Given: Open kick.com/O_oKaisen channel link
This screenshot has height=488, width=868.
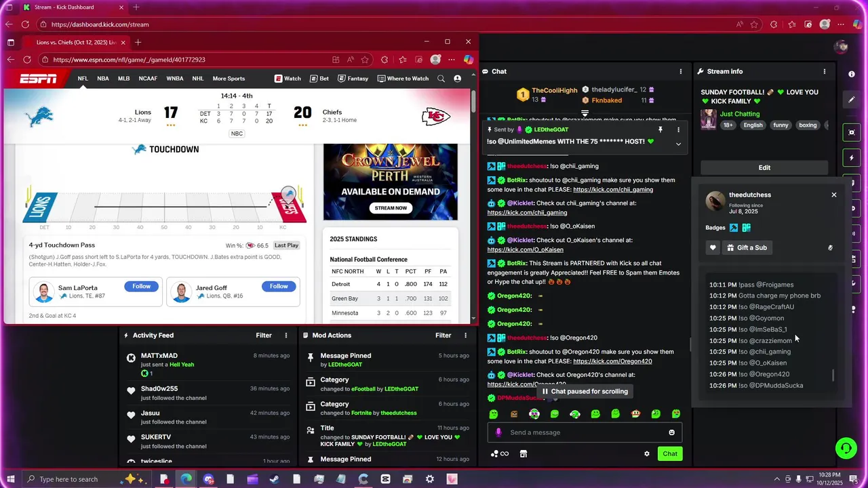Looking at the screenshot, I should [x=525, y=249].
